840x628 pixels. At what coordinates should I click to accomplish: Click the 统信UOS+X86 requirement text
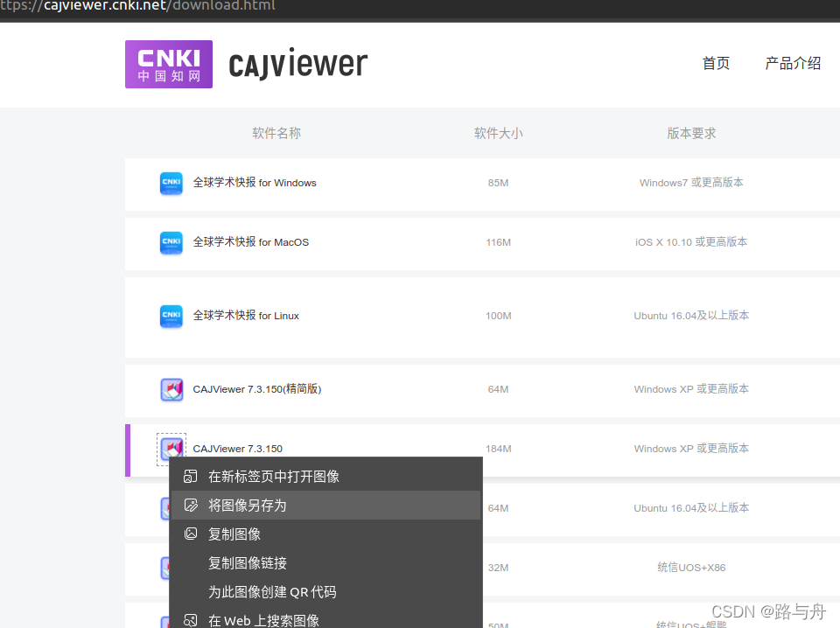(x=691, y=568)
